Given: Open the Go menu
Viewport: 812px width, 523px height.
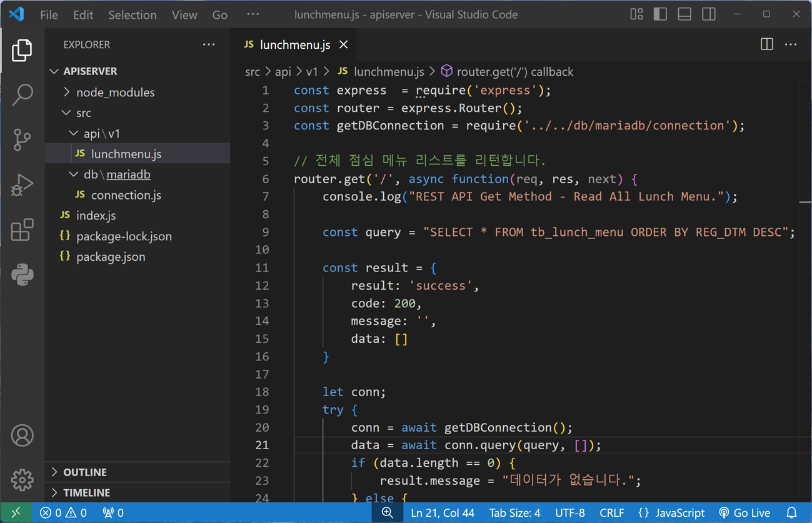Looking at the screenshot, I should (219, 14).
